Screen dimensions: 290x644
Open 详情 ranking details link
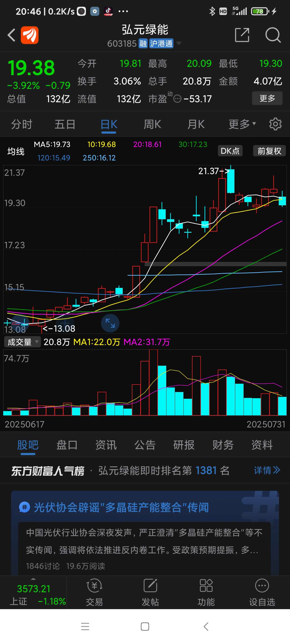267,470
